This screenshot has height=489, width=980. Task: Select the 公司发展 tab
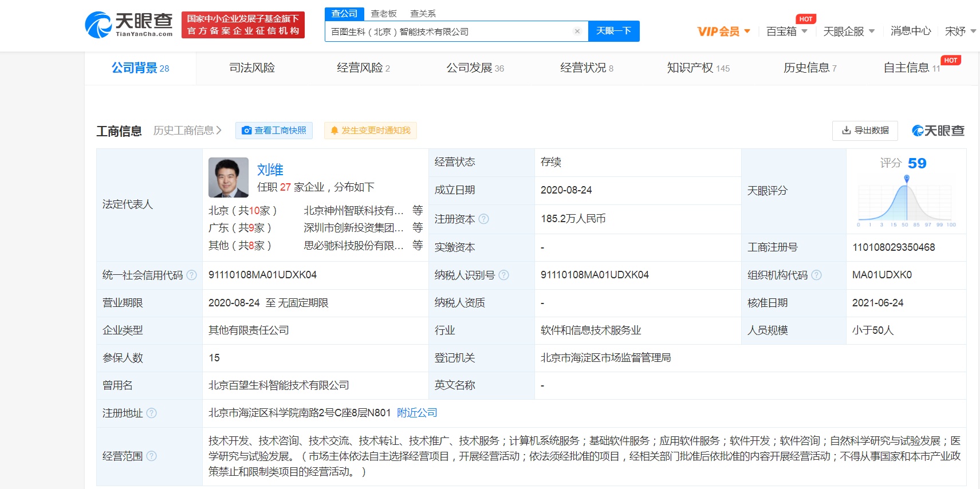pyautogui.click(x=475, y=68)
